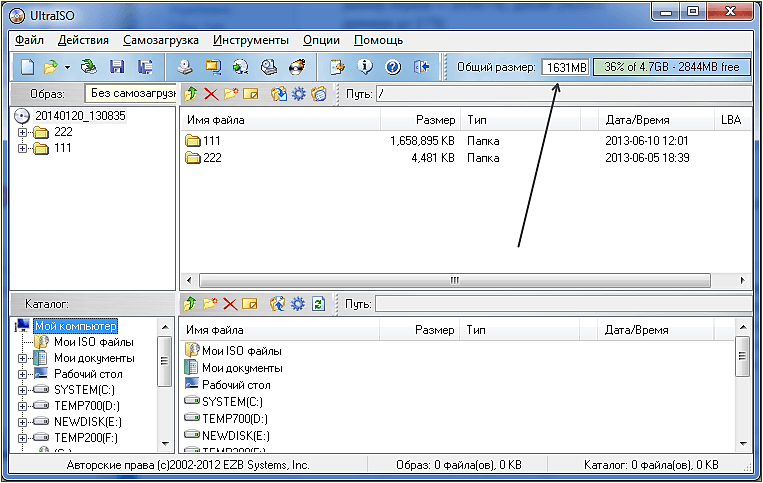This screenshot has width=763, height=483.
Task: Click the red Delete icon in the image toolbar
Action: coord(211,94)
